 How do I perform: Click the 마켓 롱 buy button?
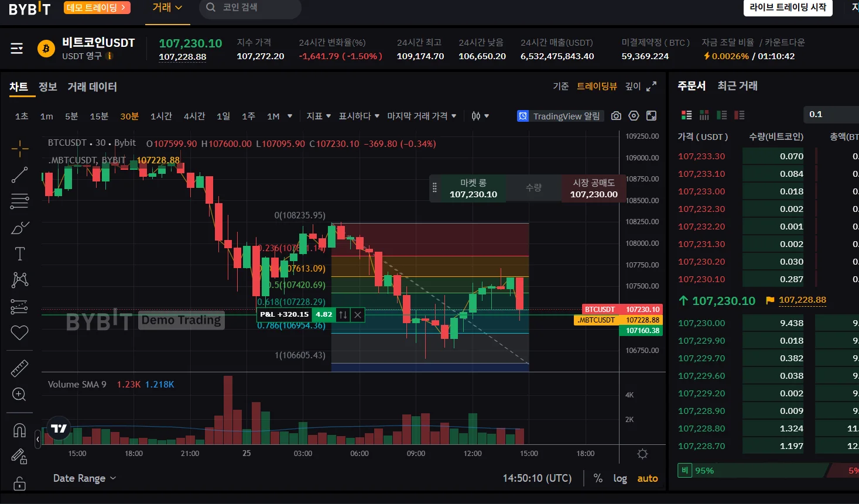click(x=473, y=188)
